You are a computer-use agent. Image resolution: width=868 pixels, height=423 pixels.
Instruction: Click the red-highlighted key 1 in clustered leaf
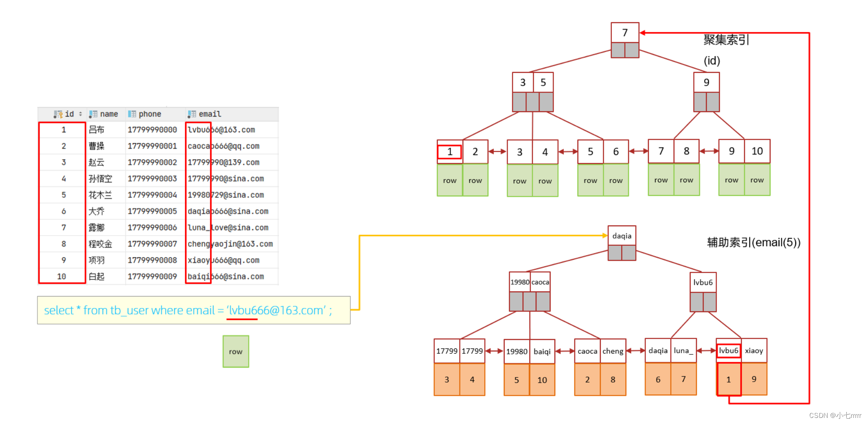pos(450,152)
